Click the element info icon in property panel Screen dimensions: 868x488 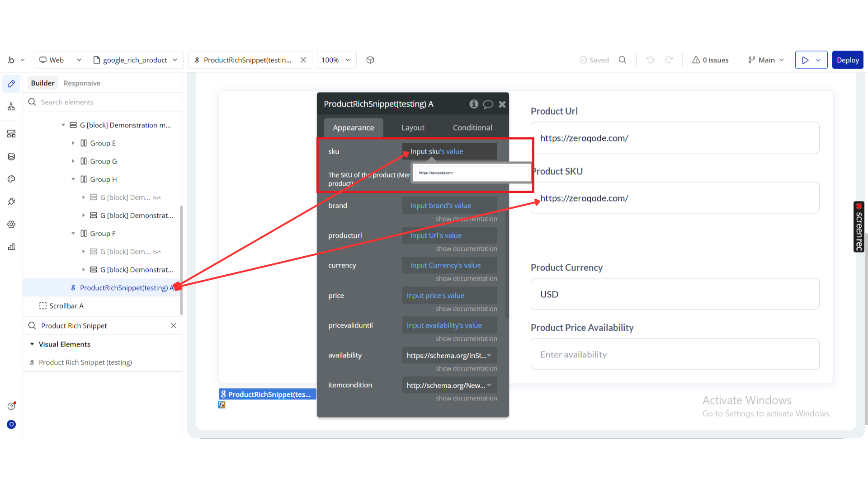473,104
